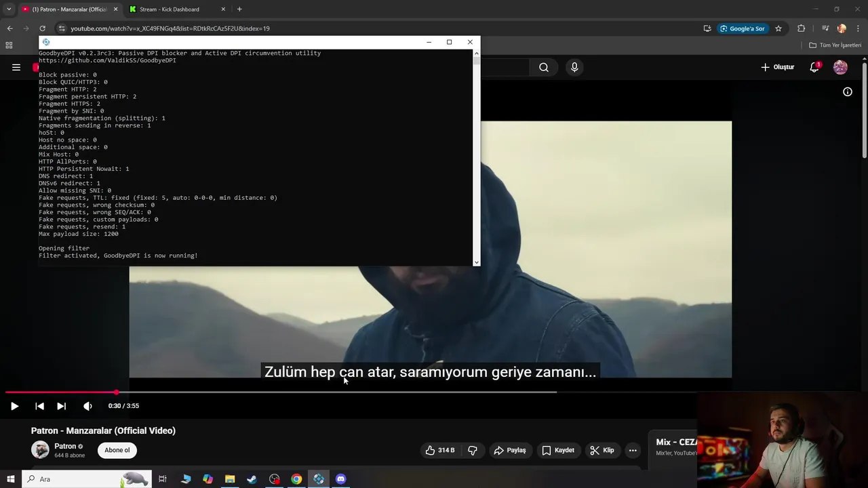Viewport: 868px width, 488px height.
Task: Install app icon in address bar
Action: (x=707, y=28)
